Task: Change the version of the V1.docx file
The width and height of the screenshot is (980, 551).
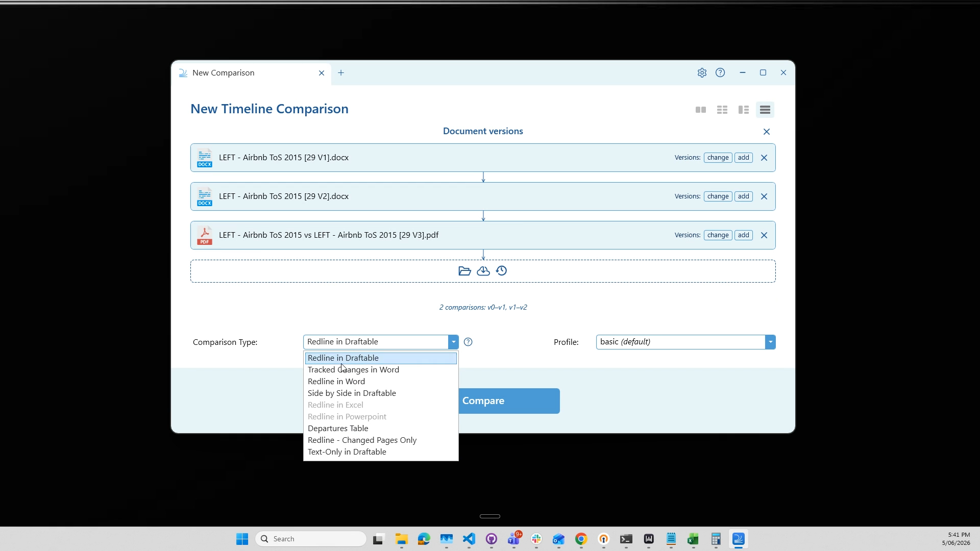Action: pos(718,158)
